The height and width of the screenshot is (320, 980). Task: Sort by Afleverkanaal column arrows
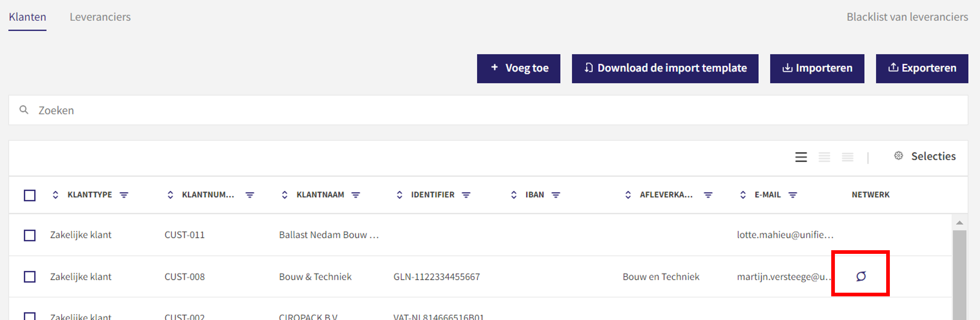628,195
